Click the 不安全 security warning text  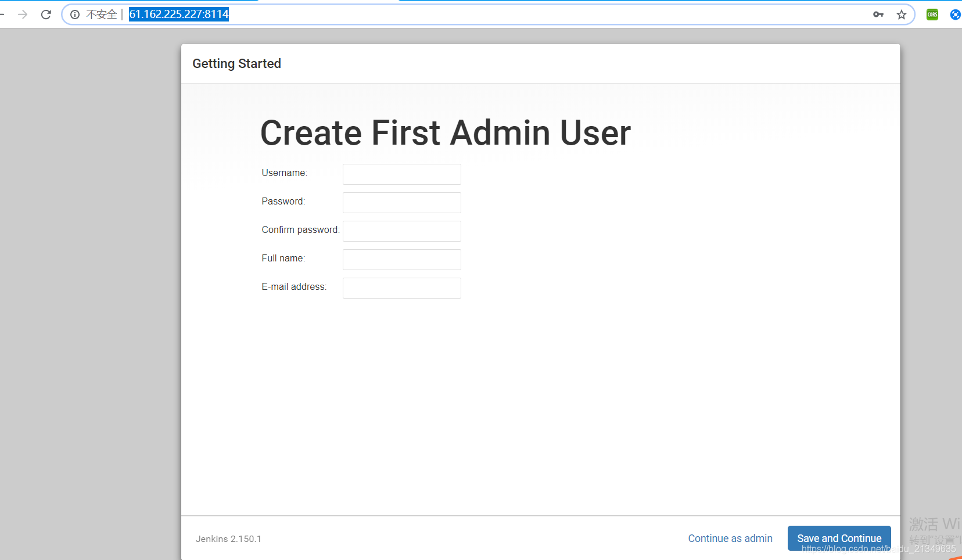(x=102, y=15)
